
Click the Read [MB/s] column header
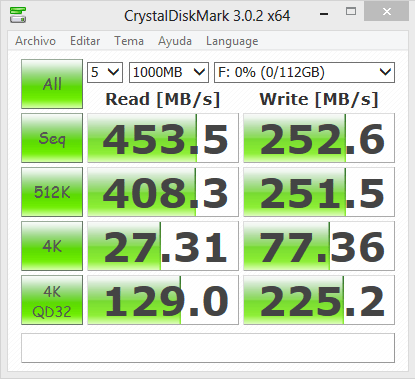pos(163,99)
